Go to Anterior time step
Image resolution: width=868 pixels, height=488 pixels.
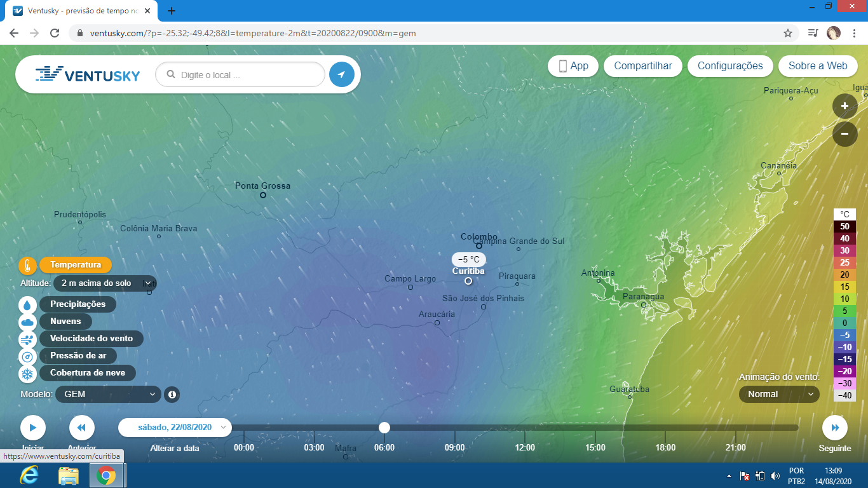click(x=81, y=428)
